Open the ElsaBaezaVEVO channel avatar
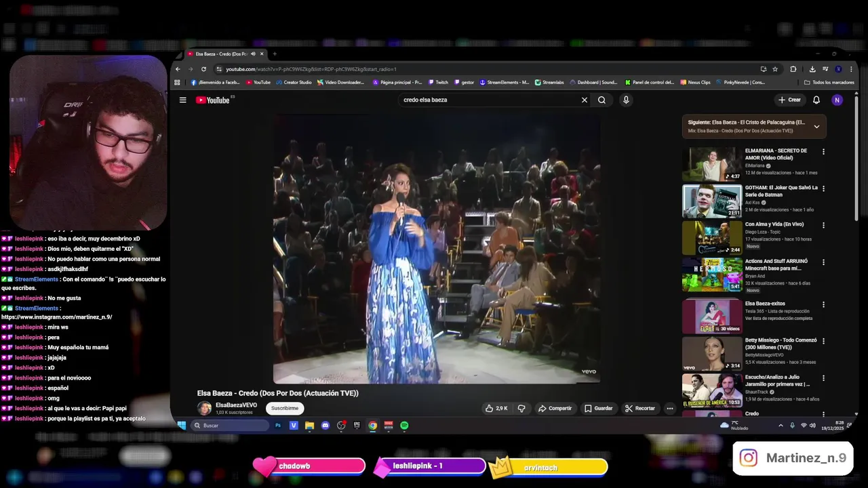Image resolution: width=868 pixels, height=488 pixels. coord(204,408)
